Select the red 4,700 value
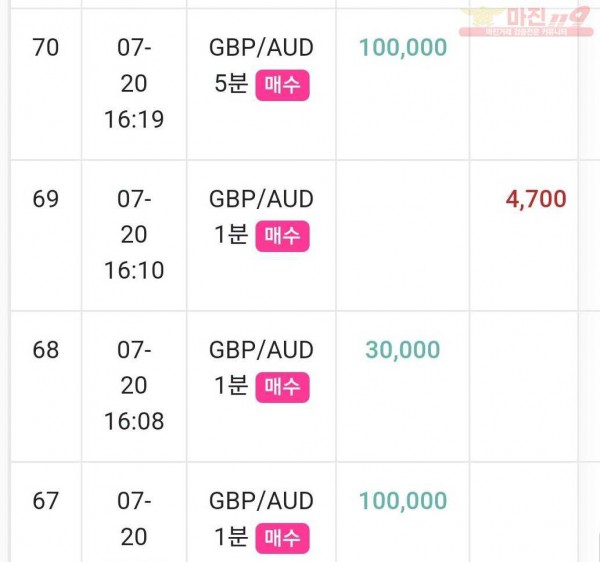The image size is (600, 562). tap(536, 199)
